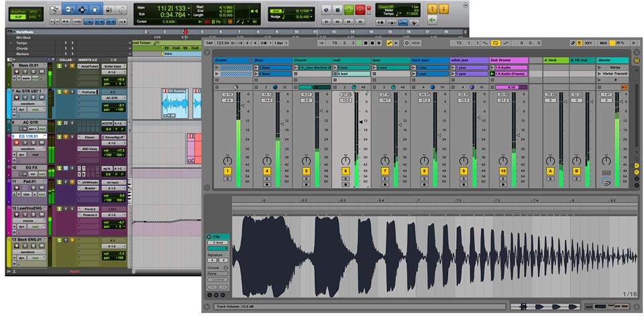
Task: Select the Selector tool in Pro Tools
Action: pos(82,9)
